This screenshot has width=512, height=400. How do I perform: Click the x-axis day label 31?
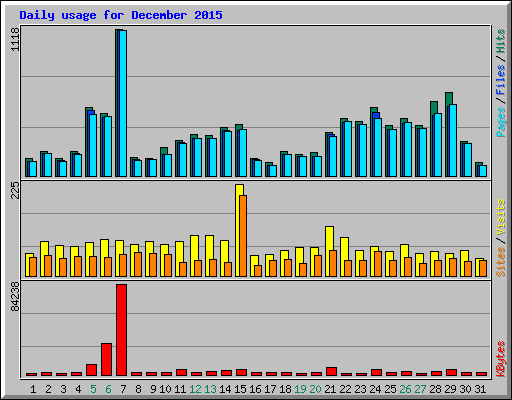[480, 389]
